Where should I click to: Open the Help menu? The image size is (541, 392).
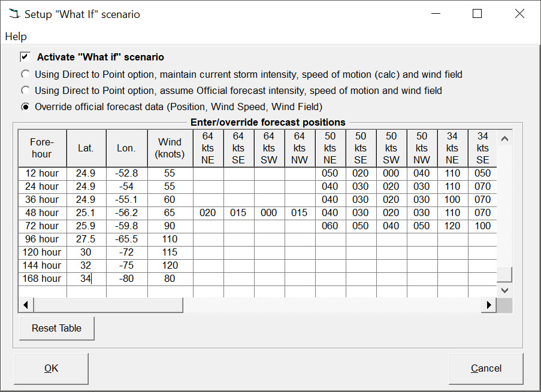(x=16, y=37)
